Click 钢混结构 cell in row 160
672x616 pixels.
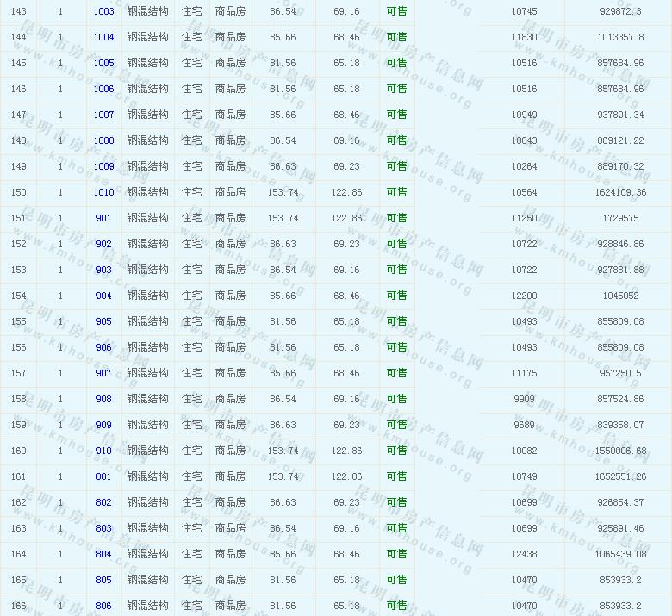(147, 451)
